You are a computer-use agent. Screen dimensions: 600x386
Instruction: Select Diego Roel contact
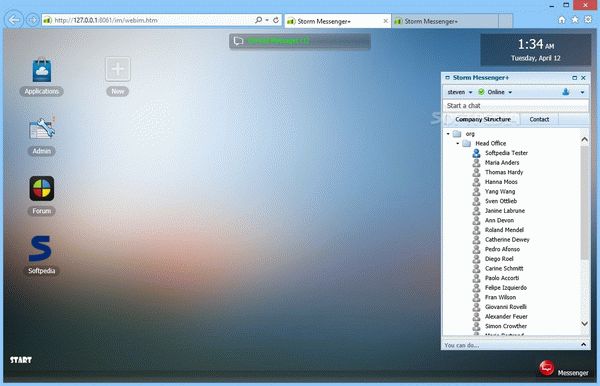499,259
